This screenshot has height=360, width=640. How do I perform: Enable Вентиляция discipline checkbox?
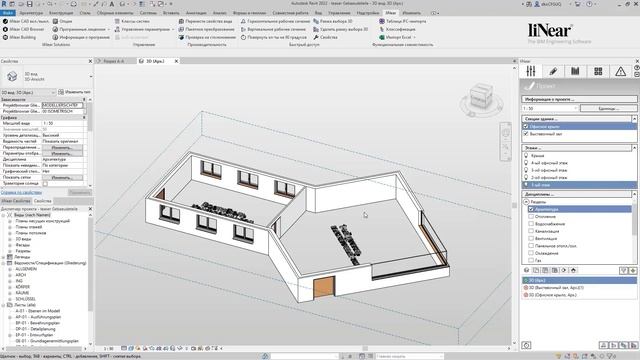click(x=531, y=238)
